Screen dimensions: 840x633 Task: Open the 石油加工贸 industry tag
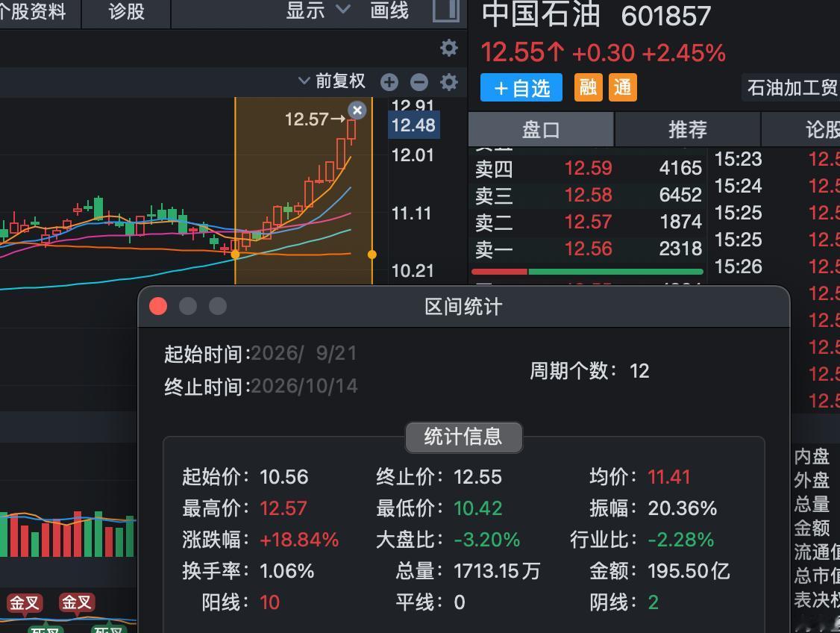pyautogui.click(x=792, y=88)
